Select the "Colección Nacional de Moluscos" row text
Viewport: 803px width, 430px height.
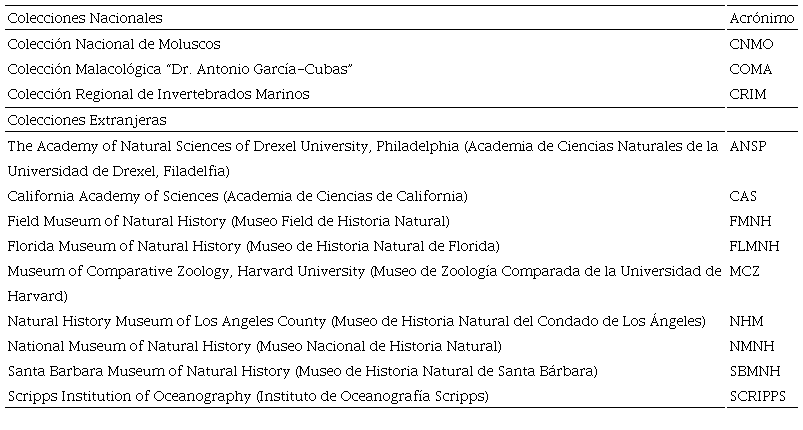114,44
